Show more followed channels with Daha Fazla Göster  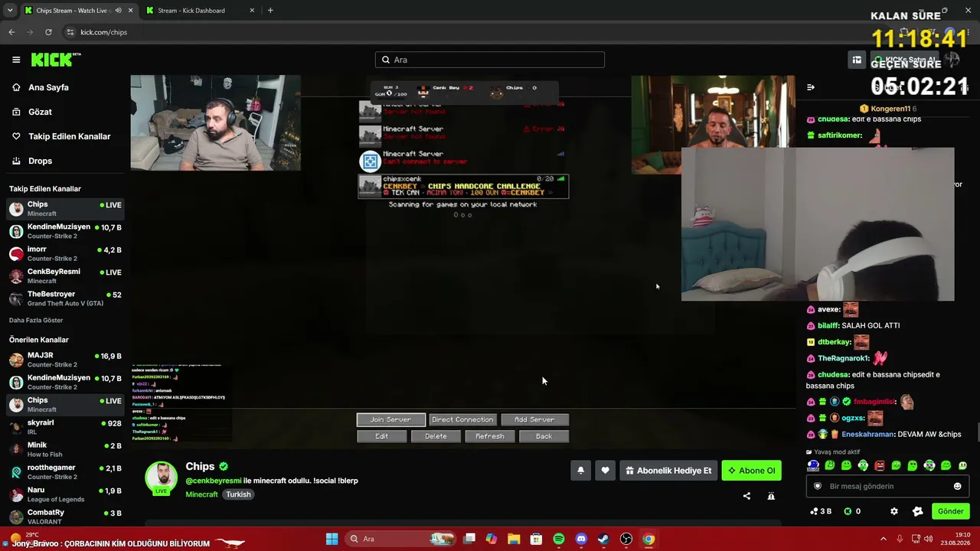pos(36,320)
